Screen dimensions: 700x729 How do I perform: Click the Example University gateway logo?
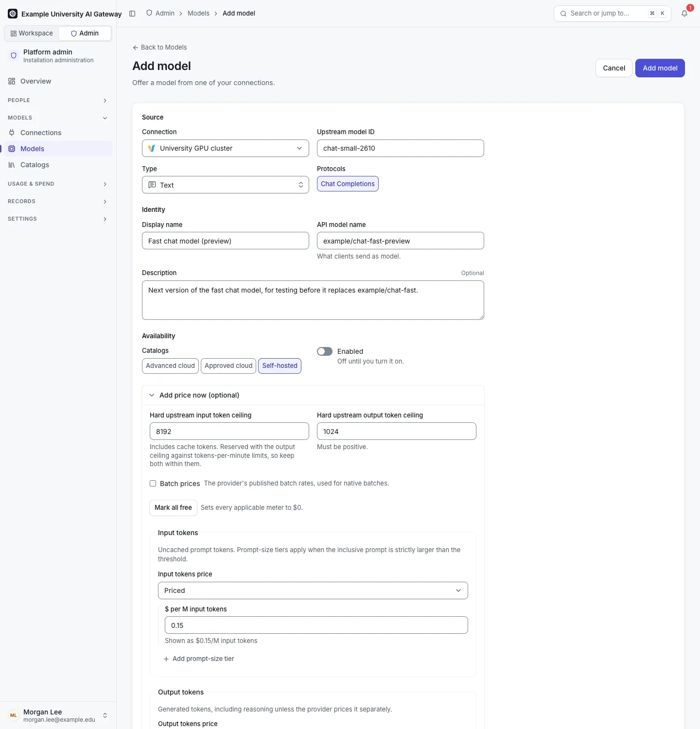(13, 14)
